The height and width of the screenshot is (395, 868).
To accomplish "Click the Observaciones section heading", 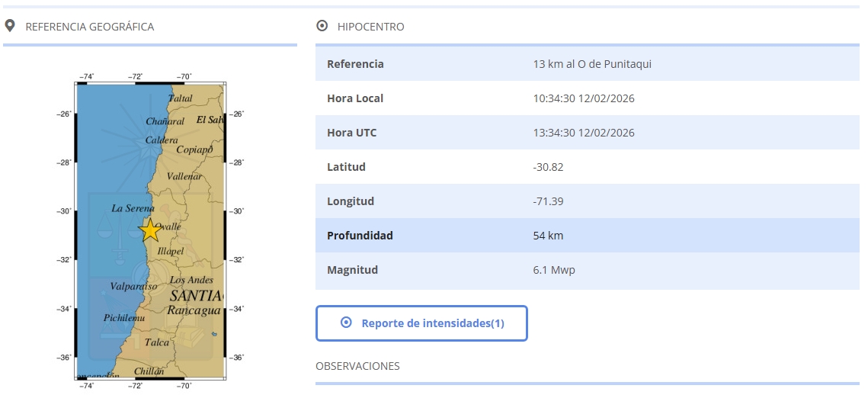I will click(357, 366).
